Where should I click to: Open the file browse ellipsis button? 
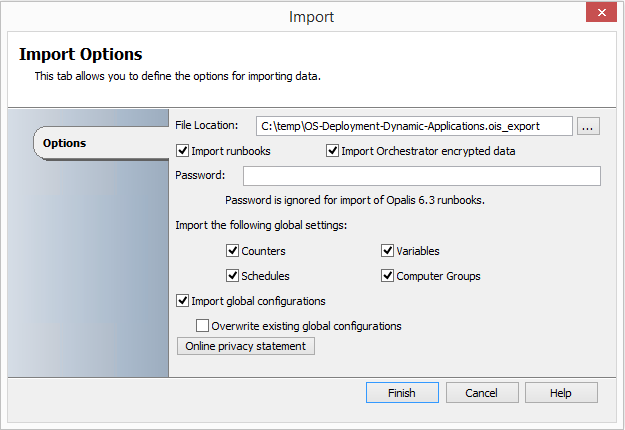tap(588, 126)
